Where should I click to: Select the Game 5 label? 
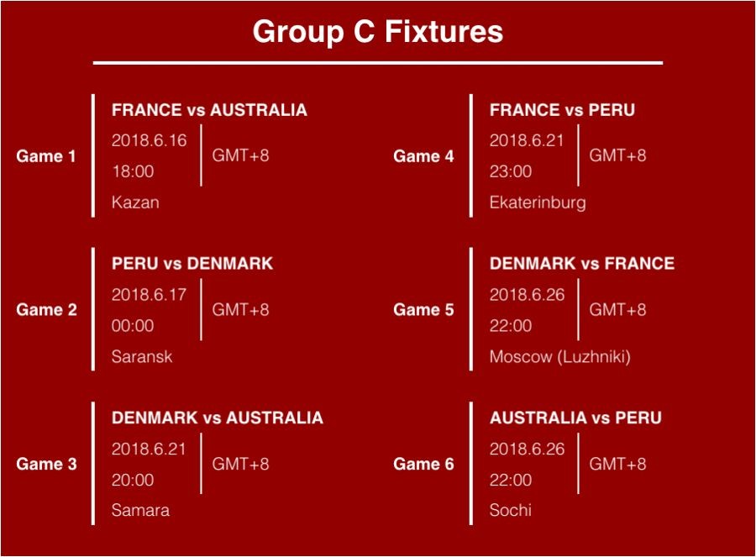[423, 310]
